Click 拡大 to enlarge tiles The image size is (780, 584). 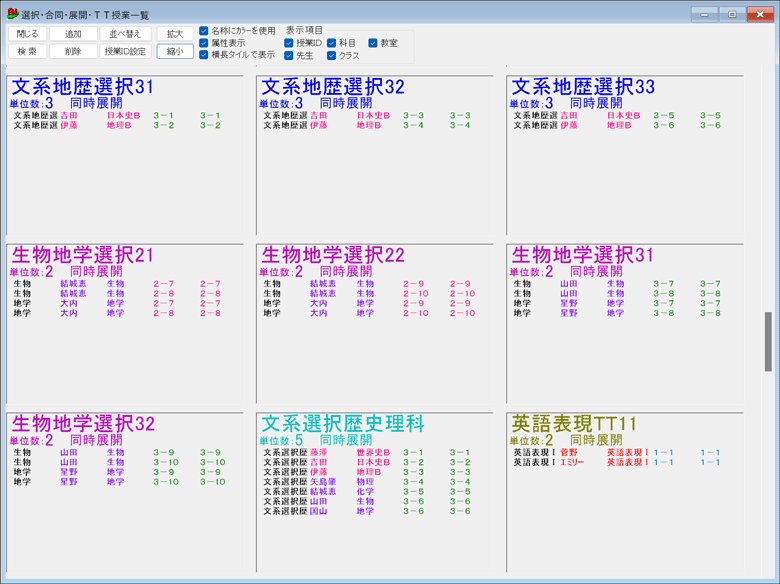coord(175,33)
